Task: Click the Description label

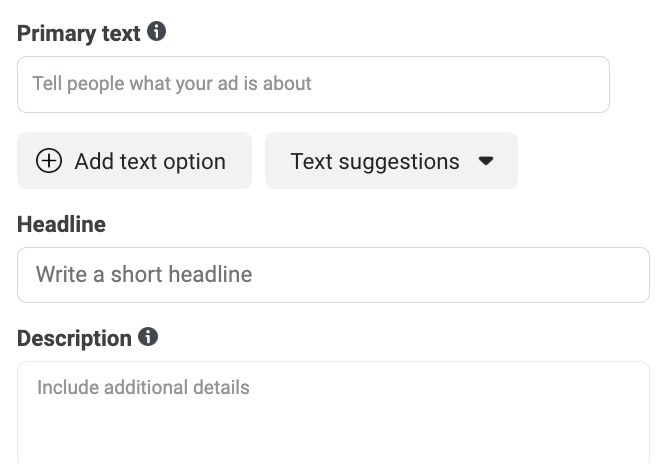Action: click(x=74, y=338)
